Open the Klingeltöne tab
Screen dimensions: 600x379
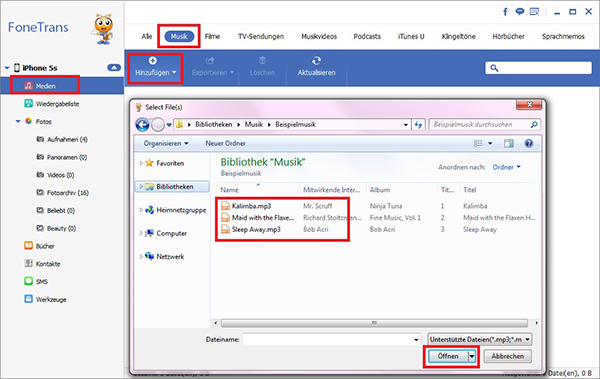pyautogui.click(x=458, y=36)
